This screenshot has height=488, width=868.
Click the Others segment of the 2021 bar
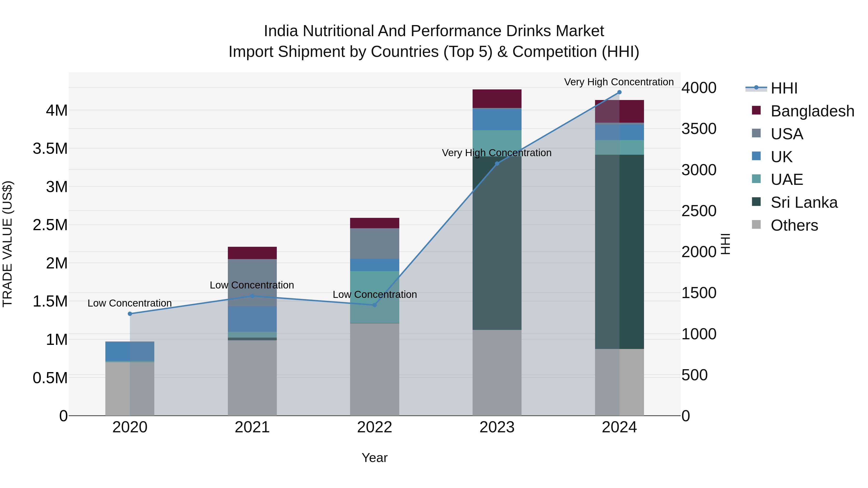point(252,378)
